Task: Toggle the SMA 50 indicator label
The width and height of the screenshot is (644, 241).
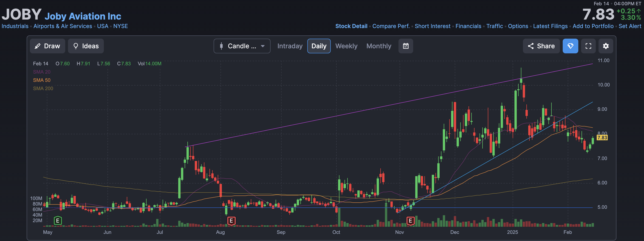Action: (x=42, y=80)
